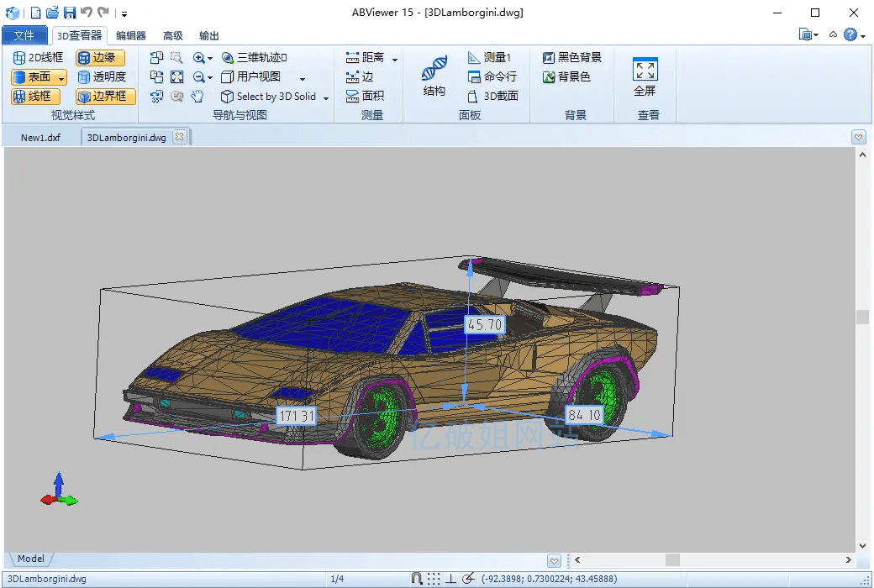Viewport: 874px width, 588px height.
Task: Click the 文件 file button
Action: click(x=24, y=35)
